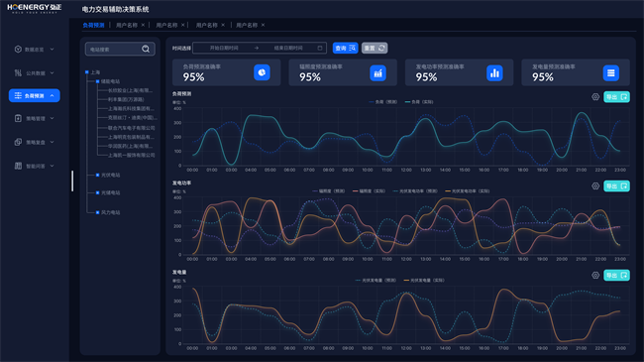Screen dimensions: 644x362
Task: Toggle the 风力电站 tree node checkbox
Action: point(97,212)
